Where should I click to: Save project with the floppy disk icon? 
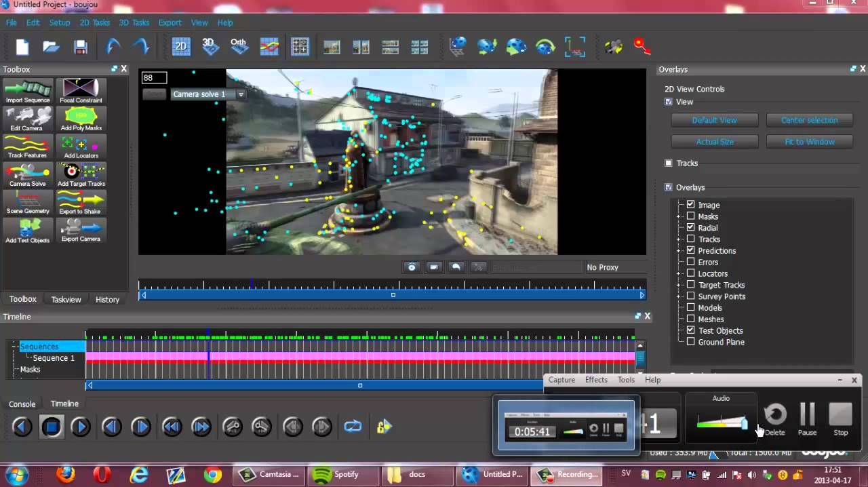pyautogui.click(x=81, y=47)
